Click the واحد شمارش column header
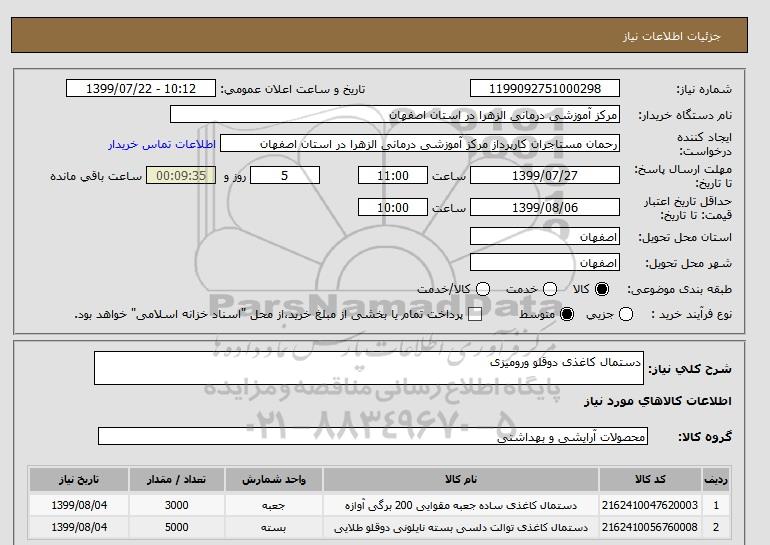770x545 pixels. 274,479
